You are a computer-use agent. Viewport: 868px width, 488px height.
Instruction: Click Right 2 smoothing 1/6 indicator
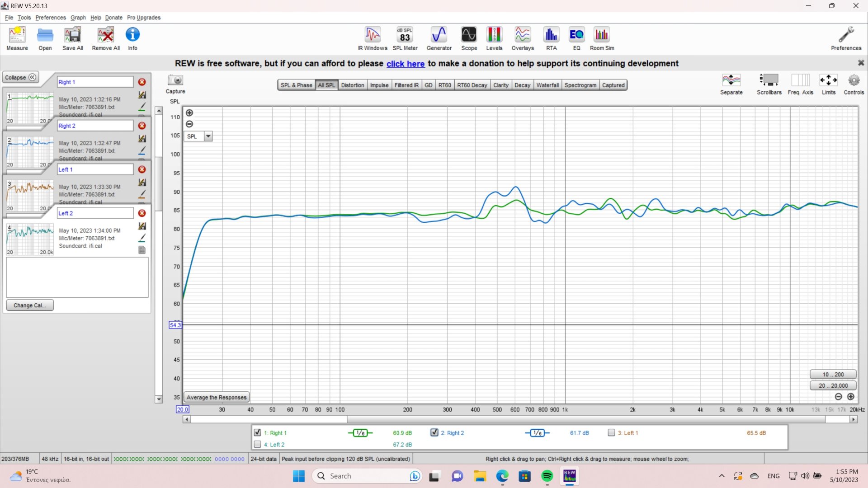538,433
